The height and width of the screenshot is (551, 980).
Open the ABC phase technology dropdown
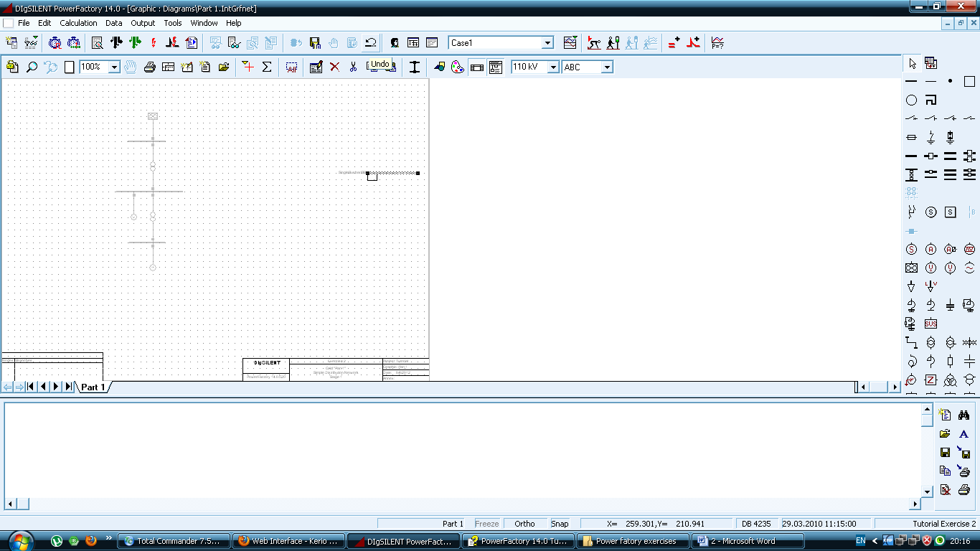pos(607,67)
